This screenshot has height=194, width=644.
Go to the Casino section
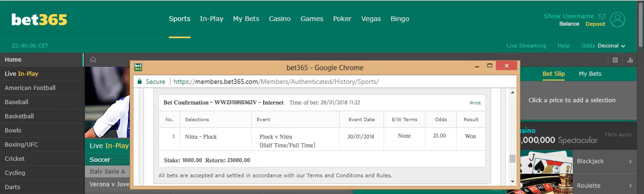coord(280,19)
